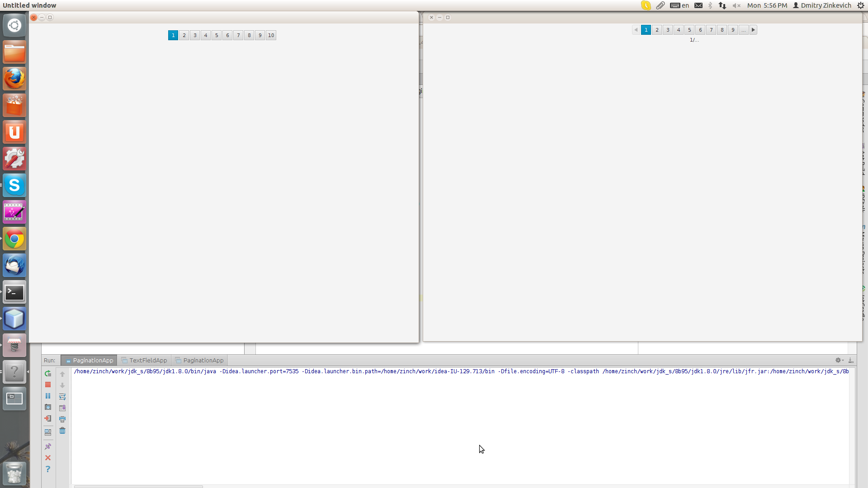The width and height of the screenshot is (868, 488).
Task: Switch to the last PaginationApp run tab
Action: point(199,360)
